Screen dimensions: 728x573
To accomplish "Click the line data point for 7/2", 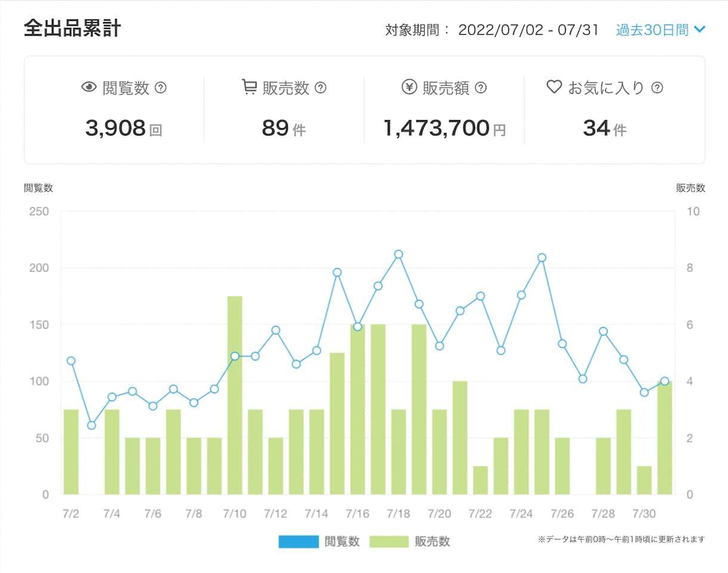I will (x=71, y=361).
